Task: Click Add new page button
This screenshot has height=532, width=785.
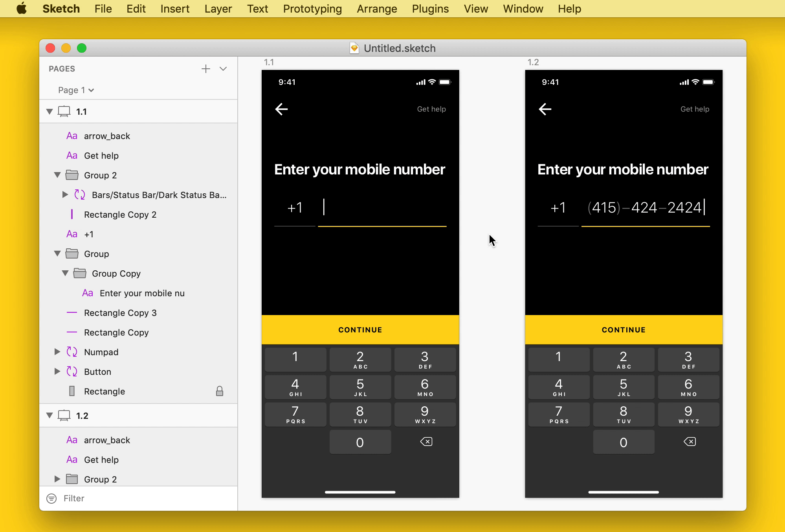Action: [206, 68]
